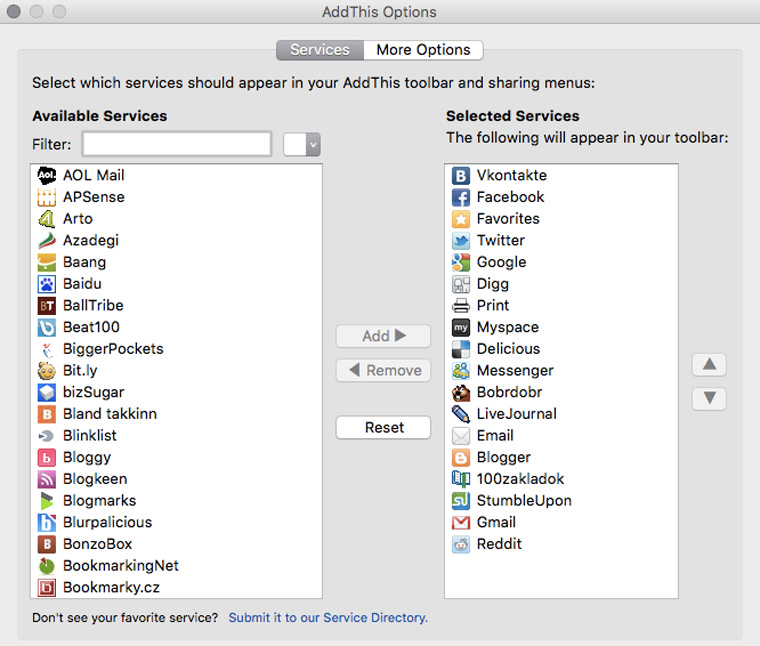Select StumbleUpon in Selected Services
The height and width of the screenshot is (646, 760).
561,501
